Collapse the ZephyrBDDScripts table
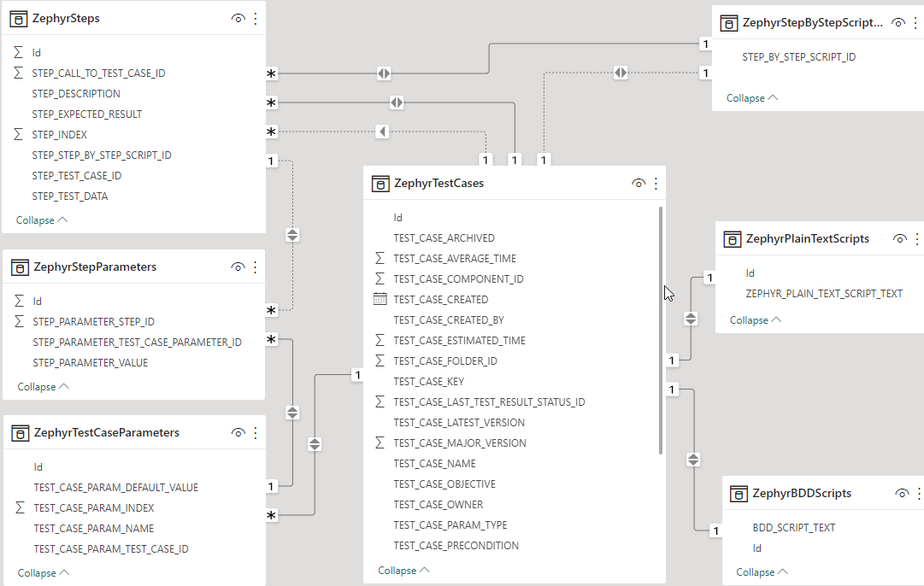This screenshot has height=586, width=924. pyautogui.click(x=762, y=572)
